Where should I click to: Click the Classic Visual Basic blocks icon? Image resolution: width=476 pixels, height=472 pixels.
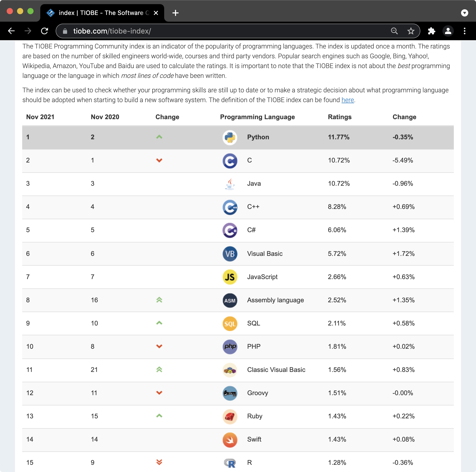tap(230, 370)
